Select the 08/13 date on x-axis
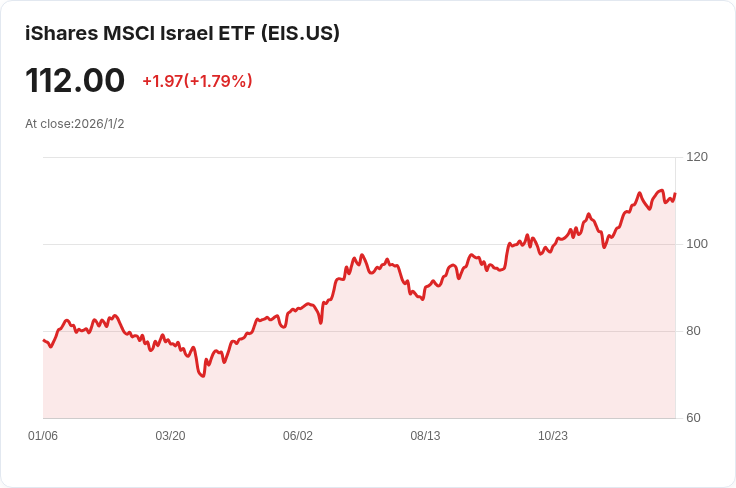This screenshot has width=736, height=488. (425, 436)
